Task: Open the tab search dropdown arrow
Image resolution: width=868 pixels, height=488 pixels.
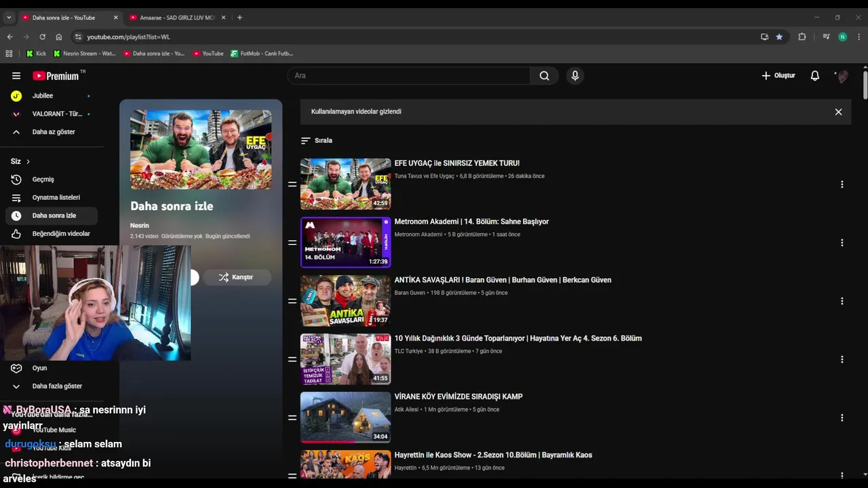Action: click(9, 18)
